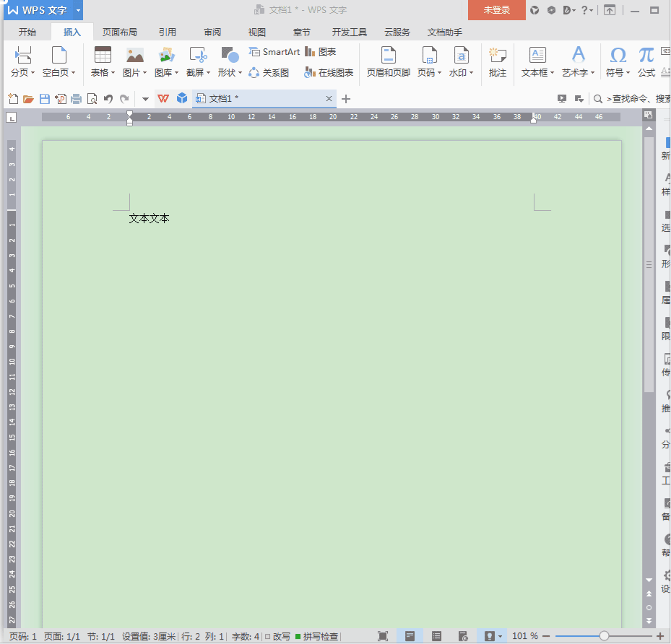Open the quick access toolbar customize arrow
Viewport: 671px width, 644px height.
(145, 99)
